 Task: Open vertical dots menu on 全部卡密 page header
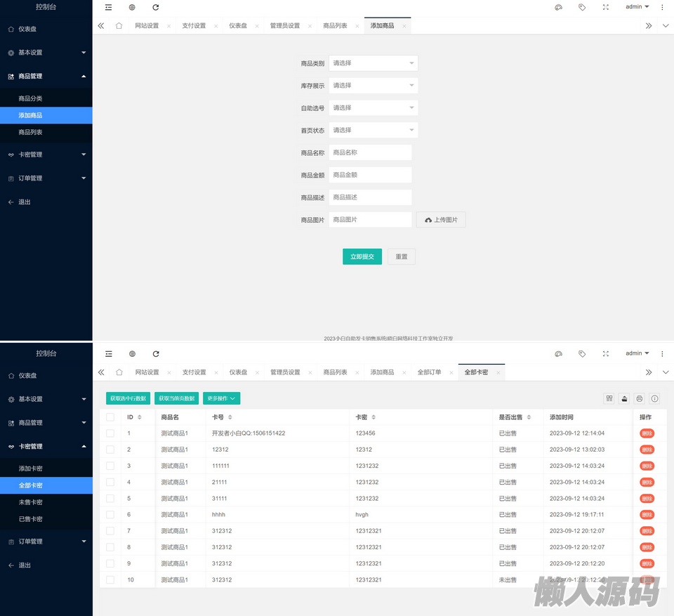tap(662, 353)
